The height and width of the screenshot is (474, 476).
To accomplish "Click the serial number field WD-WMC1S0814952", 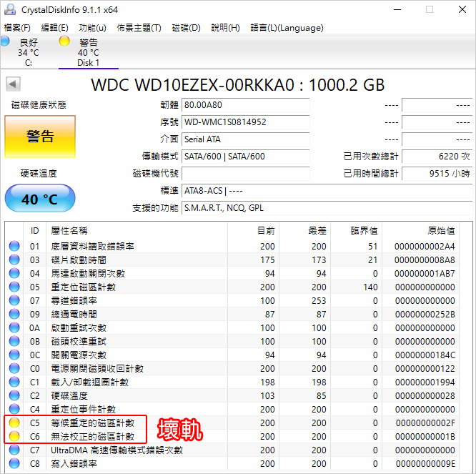I will 246,122.
